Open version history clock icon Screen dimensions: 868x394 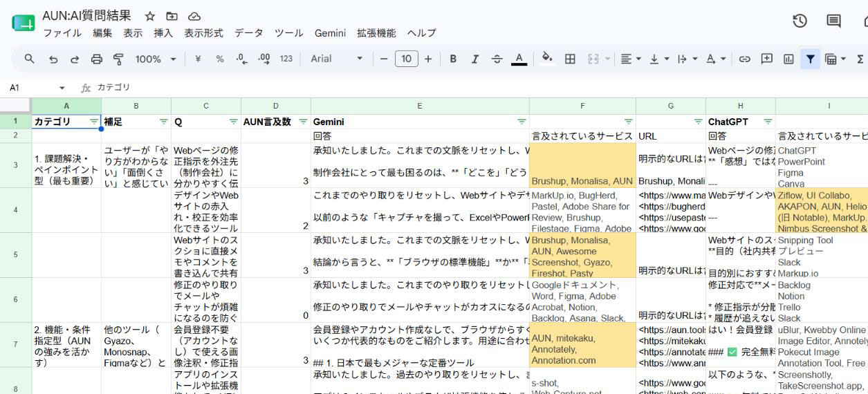(800, 21)
